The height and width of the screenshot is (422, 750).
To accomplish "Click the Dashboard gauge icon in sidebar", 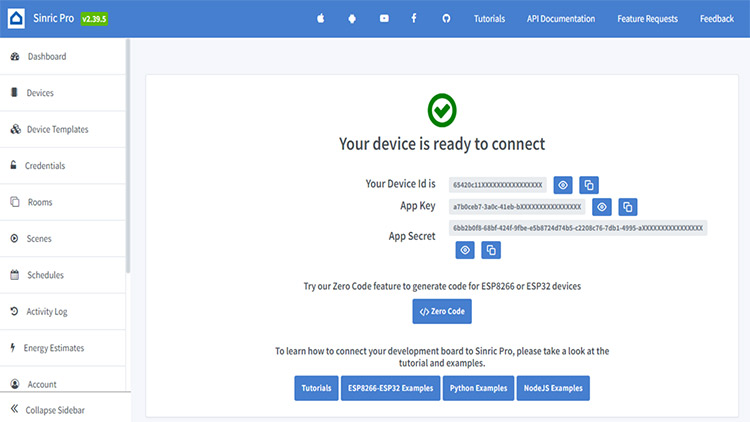I will point(15,56).
